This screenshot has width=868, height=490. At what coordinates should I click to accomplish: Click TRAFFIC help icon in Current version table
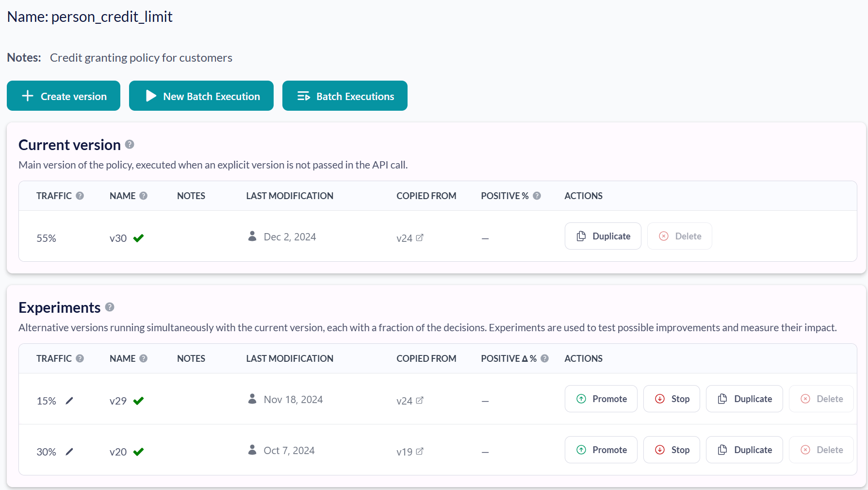pos(80,196)
